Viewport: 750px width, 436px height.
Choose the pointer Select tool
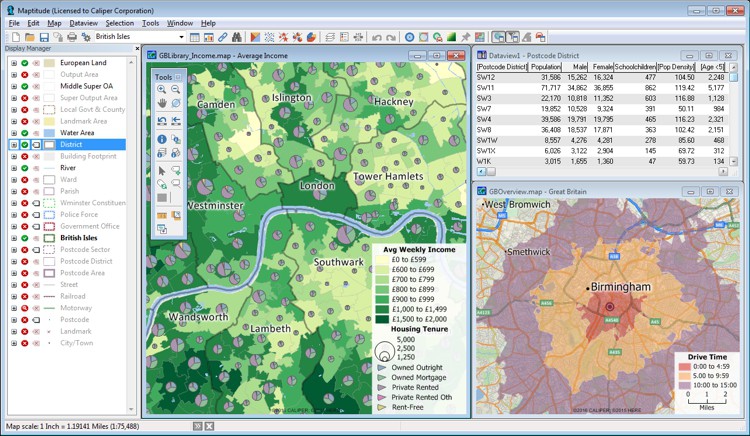pos(162,171)
